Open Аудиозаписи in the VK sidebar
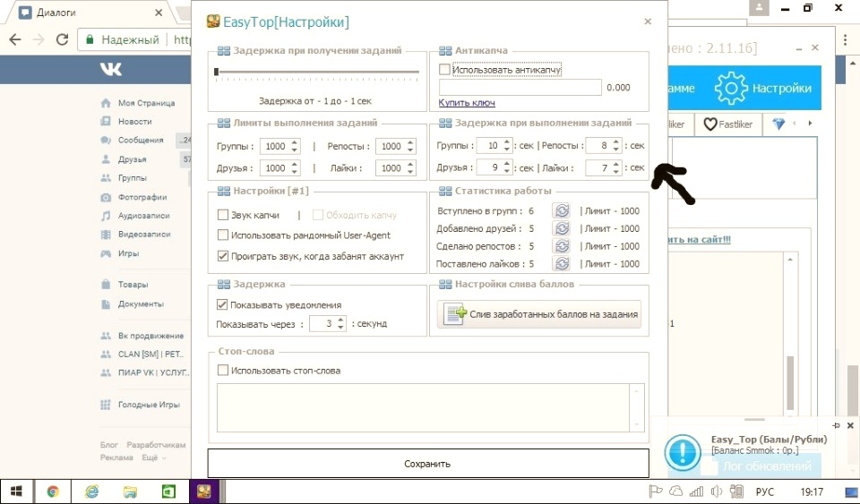The image size is (860, 504). click(143, 216)
